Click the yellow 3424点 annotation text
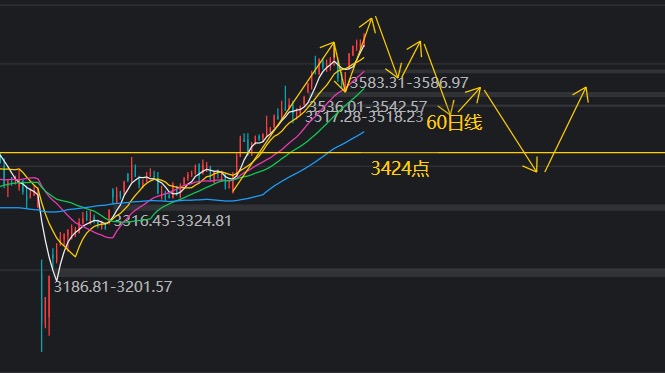Image resolution: width=665 pixels, height=373 pixels. (400, 168)
